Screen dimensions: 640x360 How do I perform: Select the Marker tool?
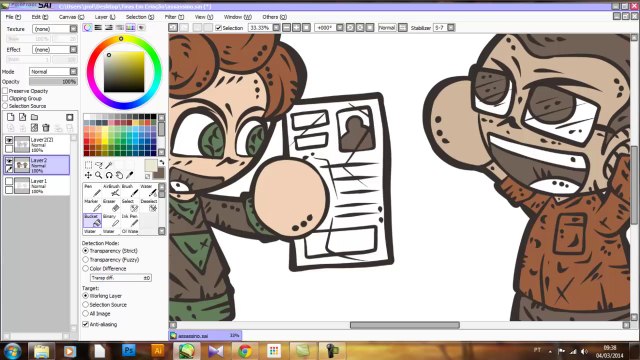[x=92, y=205]
